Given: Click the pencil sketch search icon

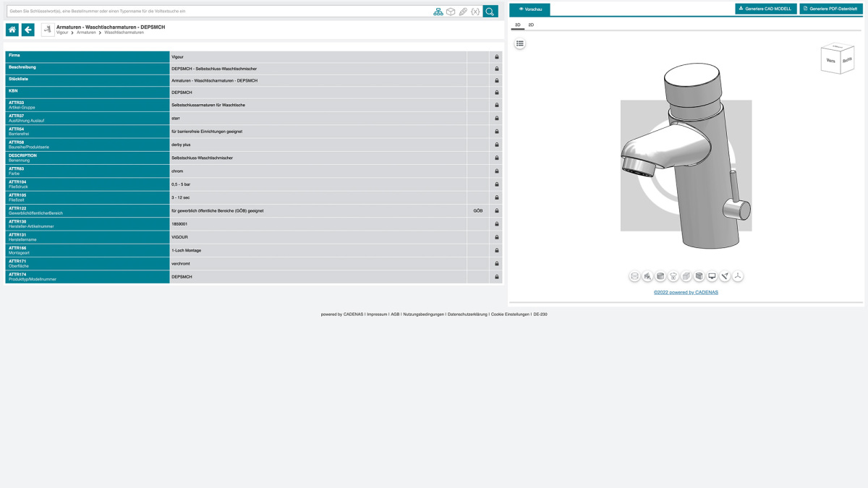Looking at the screenshot, I should 463,12.
